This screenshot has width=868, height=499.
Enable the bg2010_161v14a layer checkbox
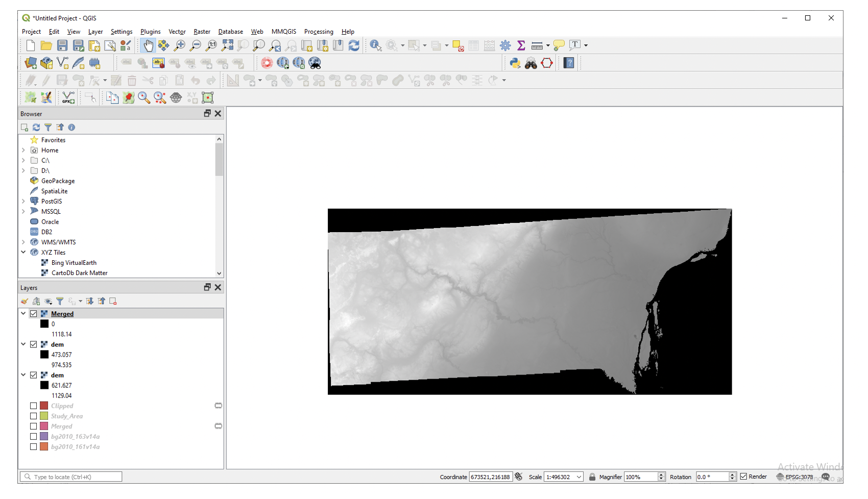(34, 446)
